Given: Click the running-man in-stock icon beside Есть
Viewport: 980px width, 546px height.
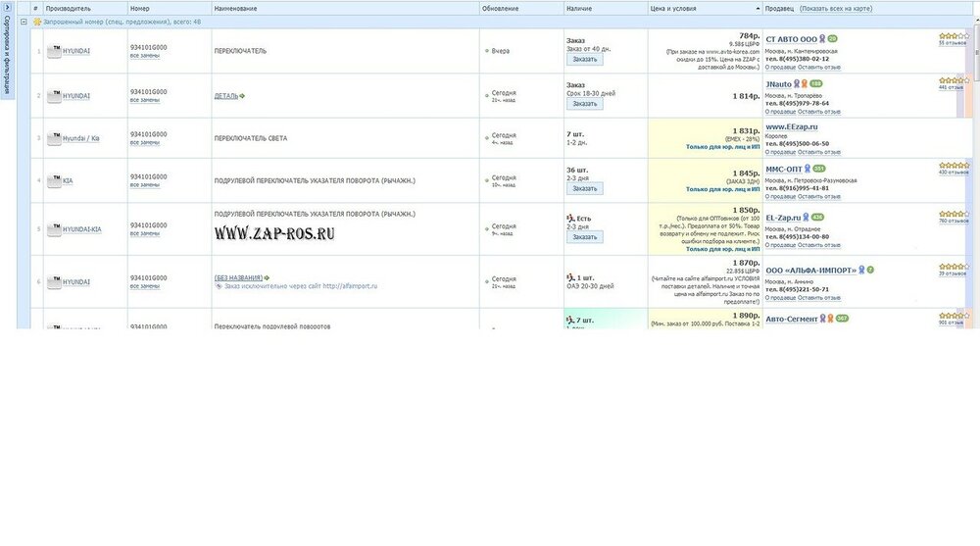Looking at the screenshot, I should tap(570, 219).
